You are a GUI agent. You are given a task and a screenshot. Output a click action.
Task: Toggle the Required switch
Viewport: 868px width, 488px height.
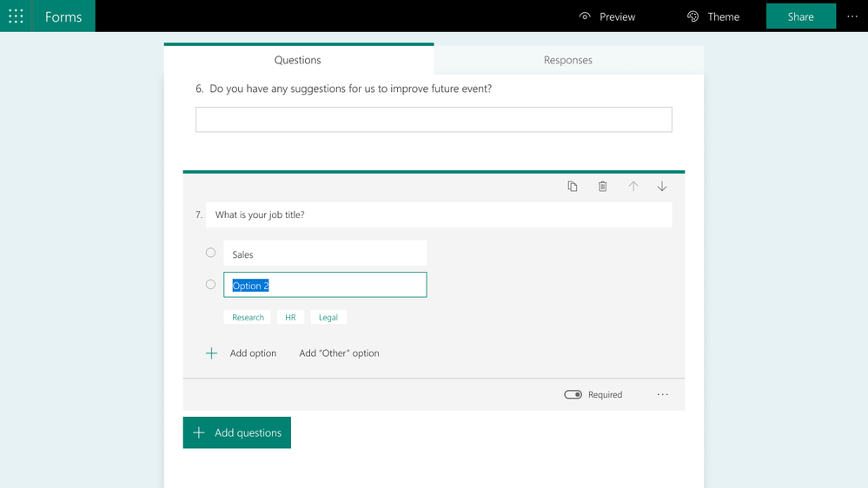pos(573,394)
